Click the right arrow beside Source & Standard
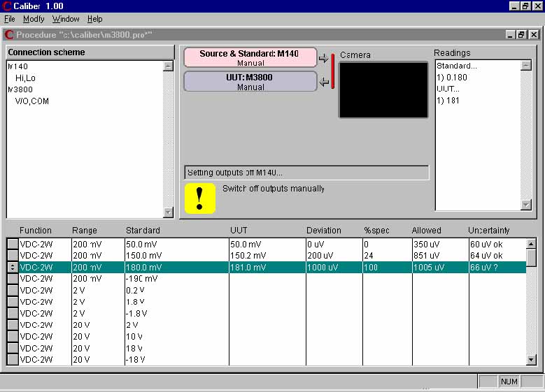Image resolution: width=545 pixels, height=392 pixels. pyautogui.click(x=323, y=58)
